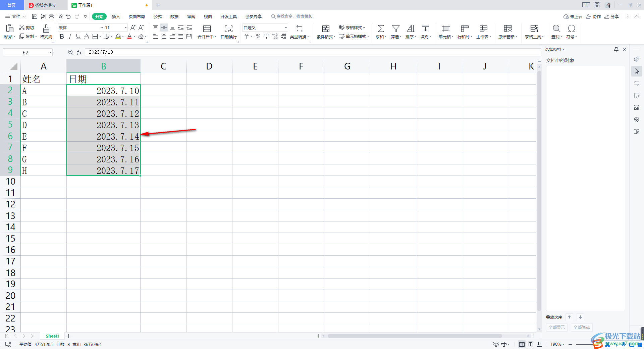644x349 pixels.
Task: Switch to the 数据 ribbon tab
Action: 174,16
